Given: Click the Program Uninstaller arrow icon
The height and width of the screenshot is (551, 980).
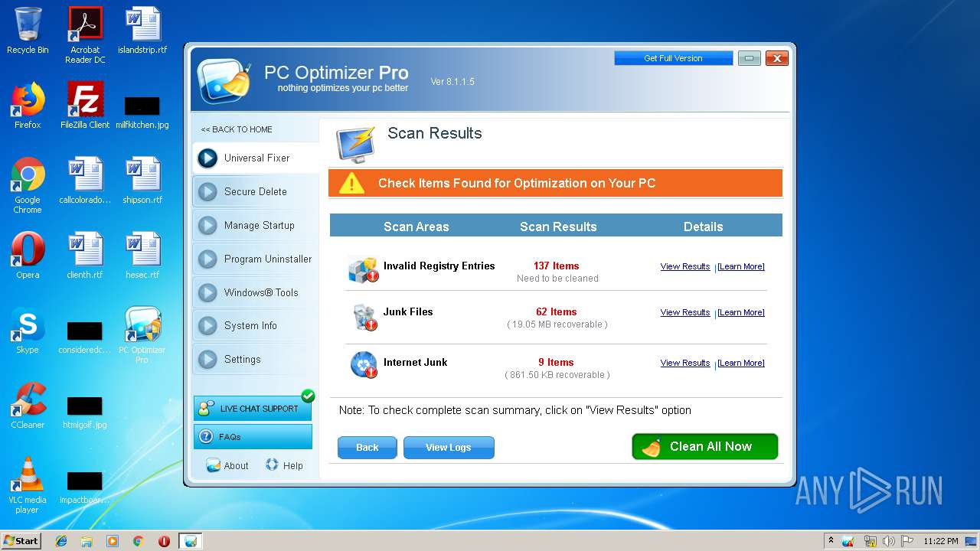Looking at the screenshot, I should 207,259.
